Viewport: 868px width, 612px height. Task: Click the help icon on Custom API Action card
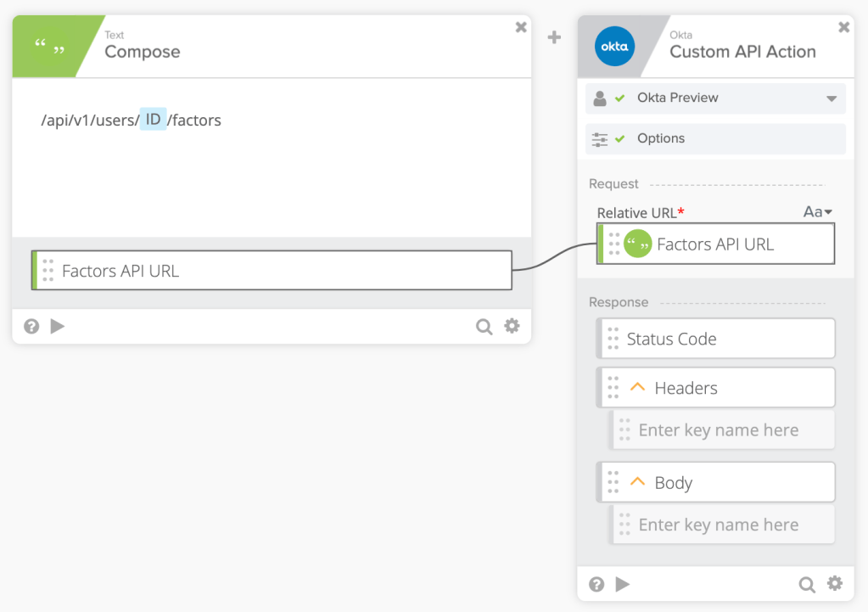coord(596,584)
